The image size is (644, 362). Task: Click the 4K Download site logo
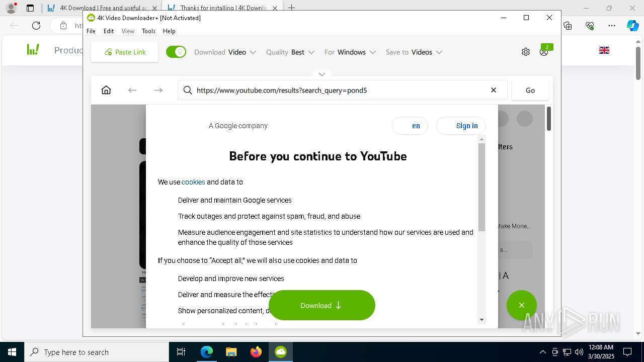[x=33, y=50]
